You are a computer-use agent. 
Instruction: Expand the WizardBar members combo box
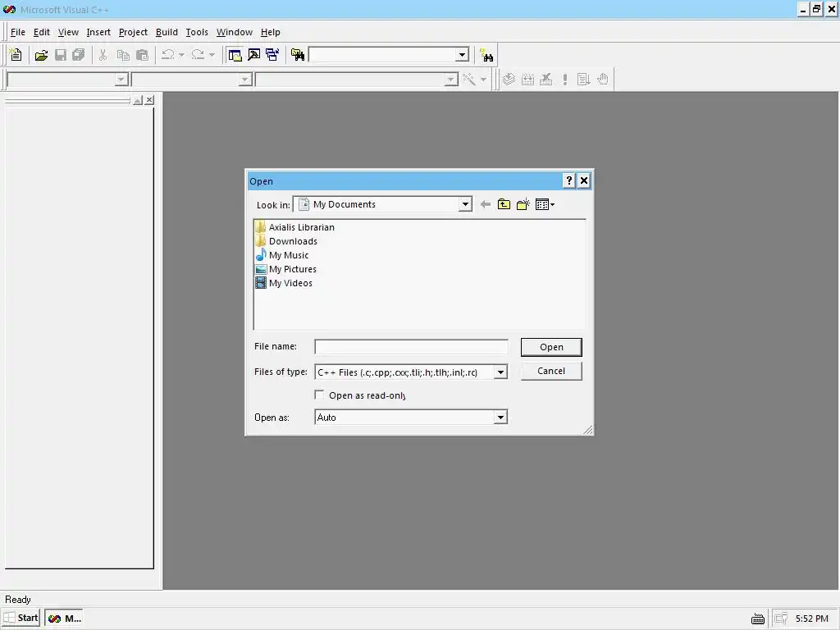[356, 80]
